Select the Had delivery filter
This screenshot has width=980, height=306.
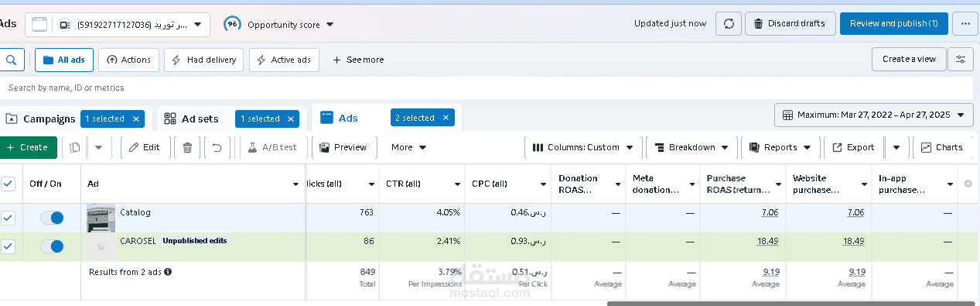coord(204,60)
